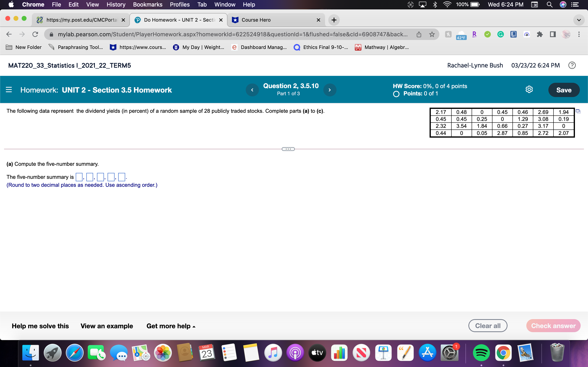The width and height of the screenshot is (588, 367).
Task: Click the Grammarly extension icon
Action: tap(500, 34)
